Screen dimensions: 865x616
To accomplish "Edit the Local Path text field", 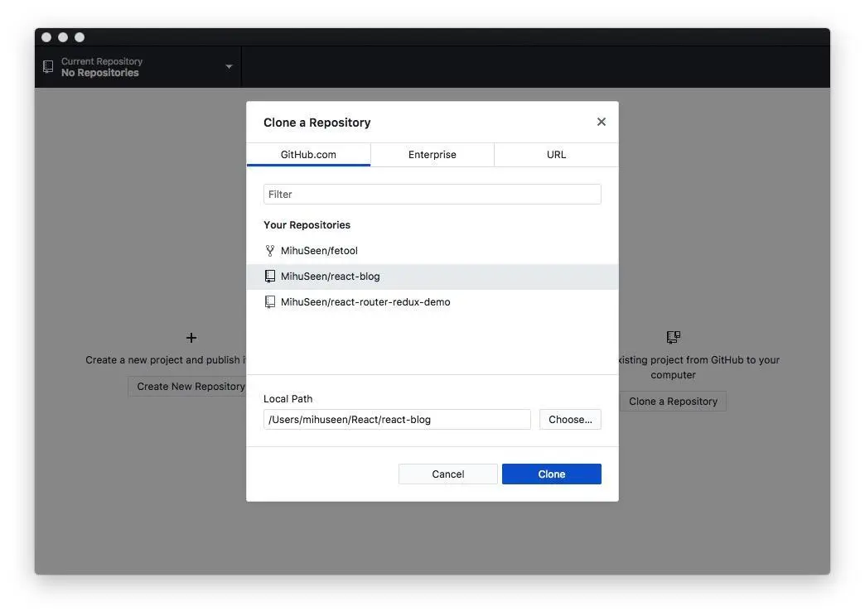I will tap(397, 419).
